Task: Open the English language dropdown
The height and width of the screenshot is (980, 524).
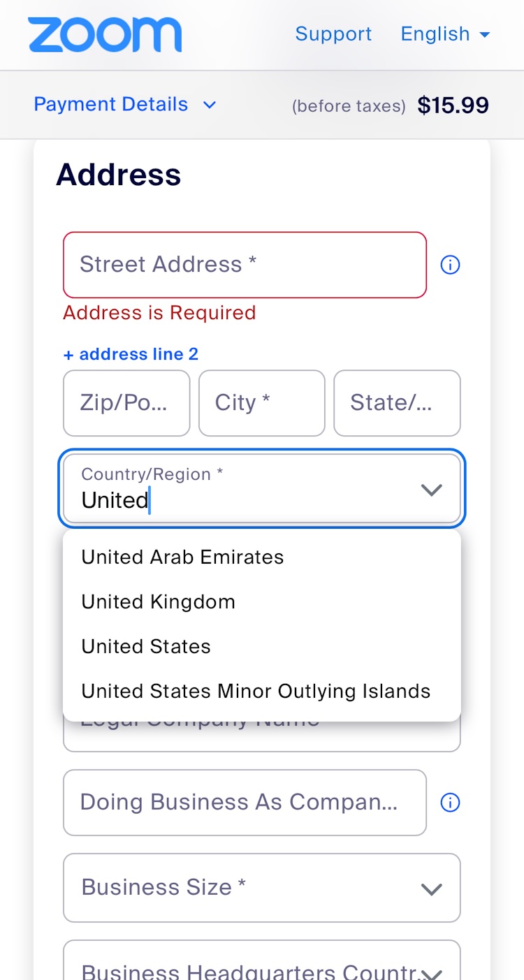Action: pyautogui.click(x=445, y=34)
